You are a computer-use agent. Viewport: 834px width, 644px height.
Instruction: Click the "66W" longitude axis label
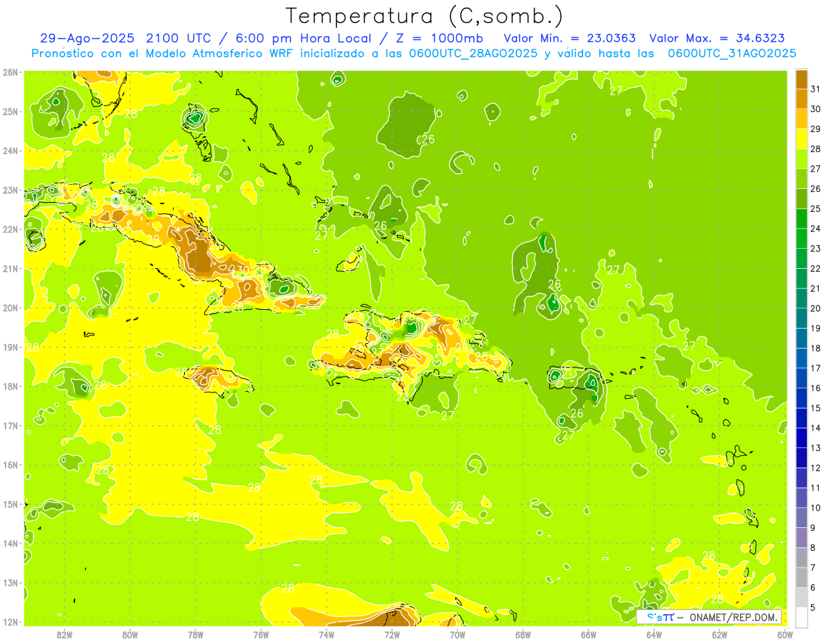(589, 634)
